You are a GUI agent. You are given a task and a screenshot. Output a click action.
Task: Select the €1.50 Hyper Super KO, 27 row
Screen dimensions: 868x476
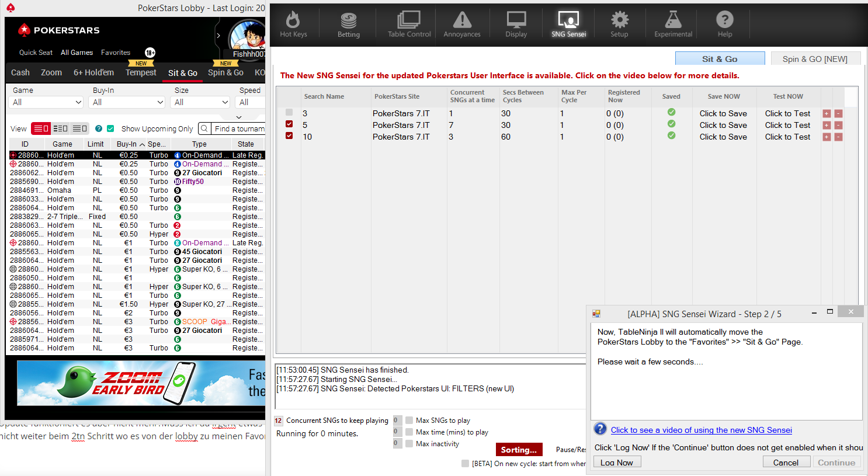(x=137, y=304)
